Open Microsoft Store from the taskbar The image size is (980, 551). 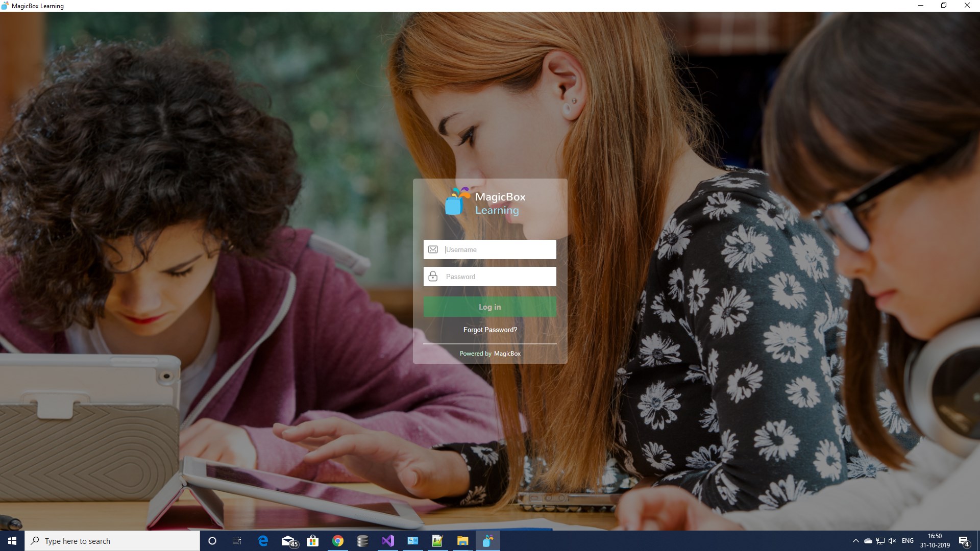[x=312, y=541]
